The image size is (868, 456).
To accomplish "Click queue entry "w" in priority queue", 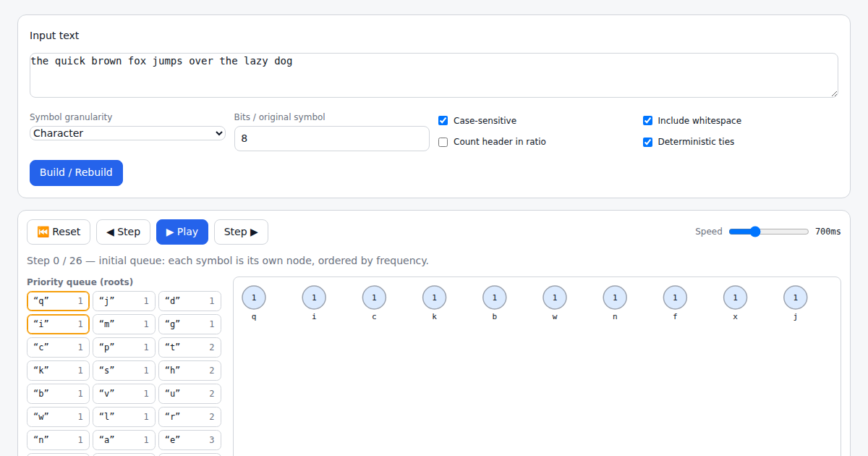I will coord(58,417).
